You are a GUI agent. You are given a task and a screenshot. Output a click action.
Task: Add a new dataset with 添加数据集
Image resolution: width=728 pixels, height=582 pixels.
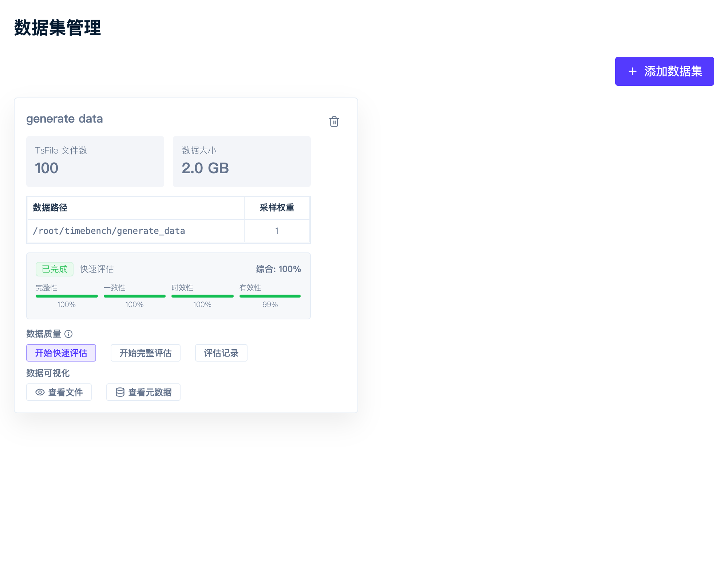(x=664, y=71)
